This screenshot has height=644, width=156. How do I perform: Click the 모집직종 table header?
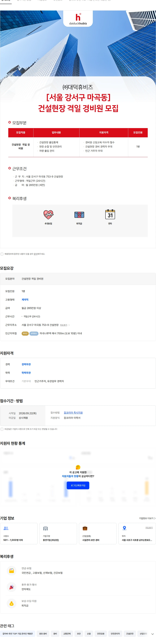click(21, 133)
